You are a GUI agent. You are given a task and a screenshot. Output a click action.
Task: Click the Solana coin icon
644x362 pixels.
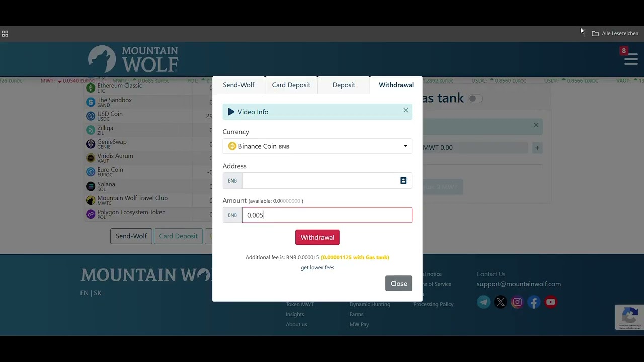(x=91, y=186)
